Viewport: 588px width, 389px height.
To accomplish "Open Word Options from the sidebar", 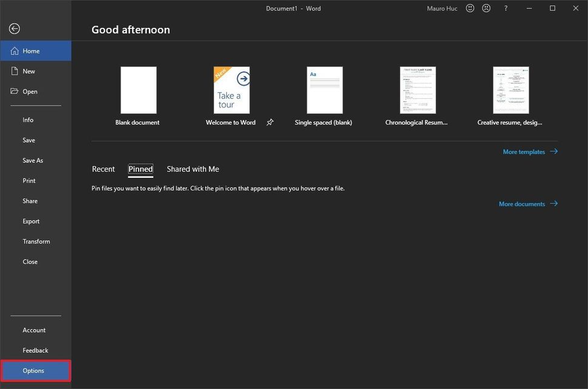I will pyautogui.click(x=34, y=370).
